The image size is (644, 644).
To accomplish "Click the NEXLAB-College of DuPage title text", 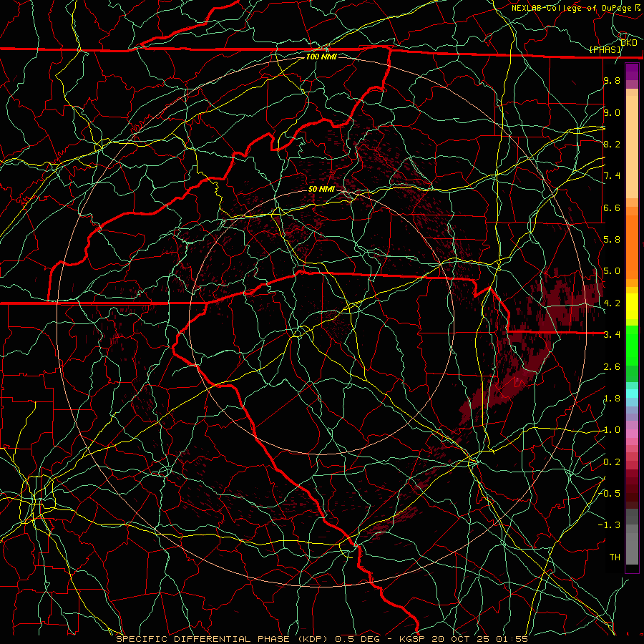I will coord(571,8).
